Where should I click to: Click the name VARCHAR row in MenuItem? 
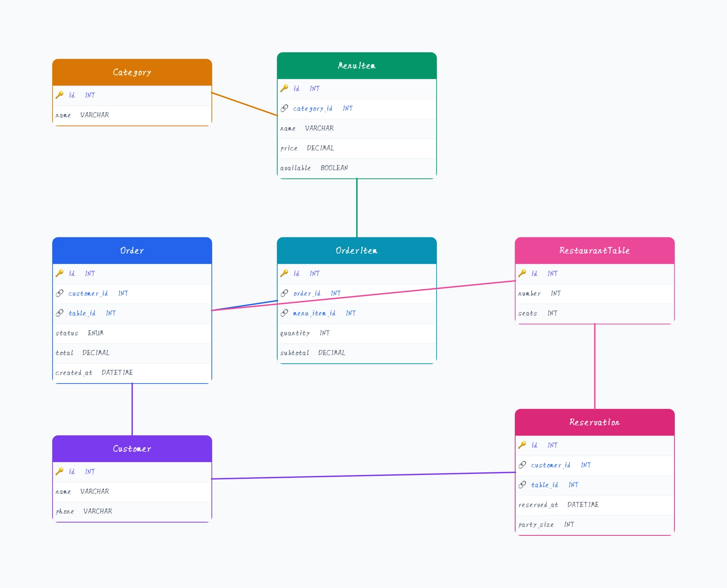(x=357, y=128)
